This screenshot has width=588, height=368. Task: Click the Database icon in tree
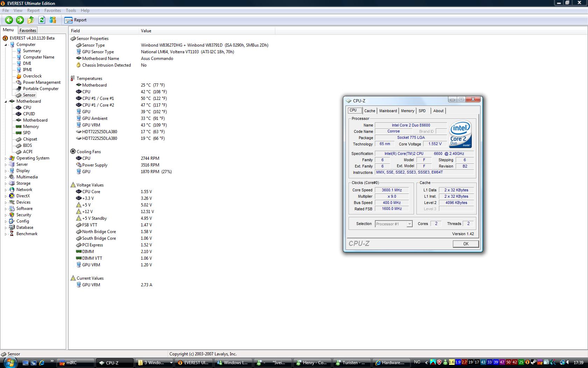point(12,227)
